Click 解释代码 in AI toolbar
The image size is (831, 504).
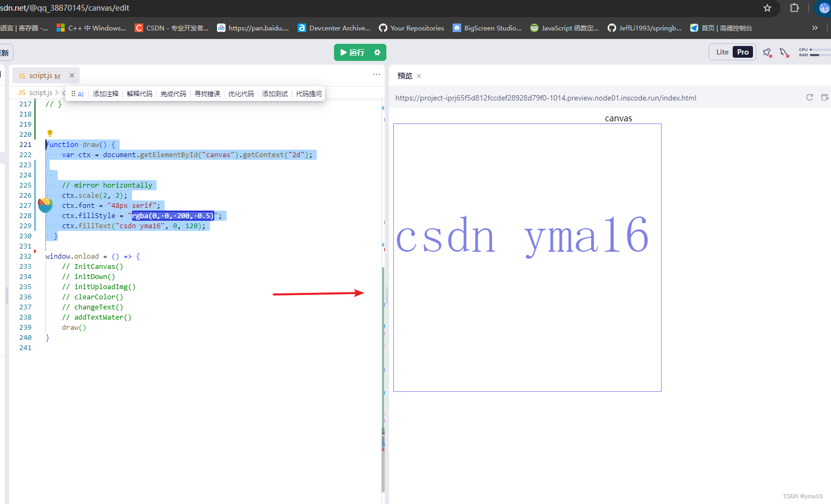click(139, 94)
